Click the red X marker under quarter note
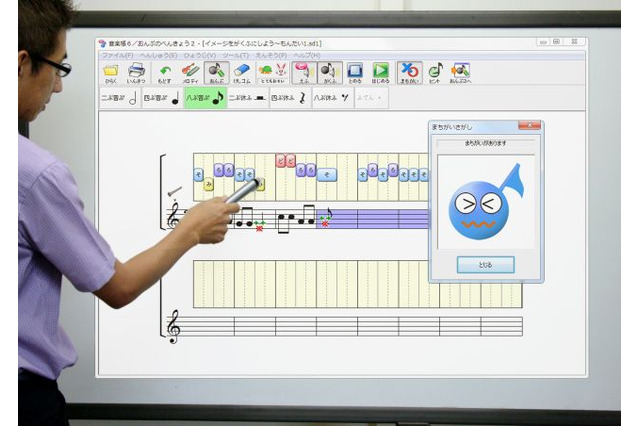The height and width of the screenshot is (426, 640). point(259,229)
